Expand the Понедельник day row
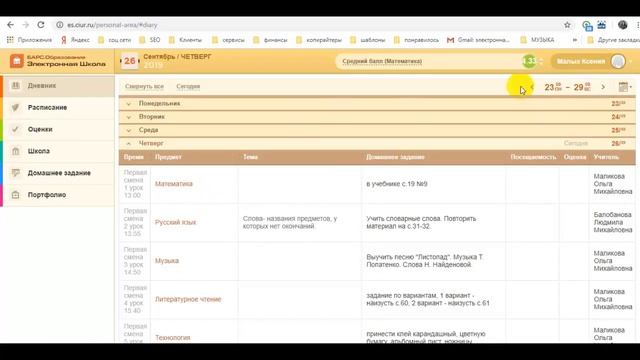The width and height of the screenshot is (640, 360). point(377,103)
